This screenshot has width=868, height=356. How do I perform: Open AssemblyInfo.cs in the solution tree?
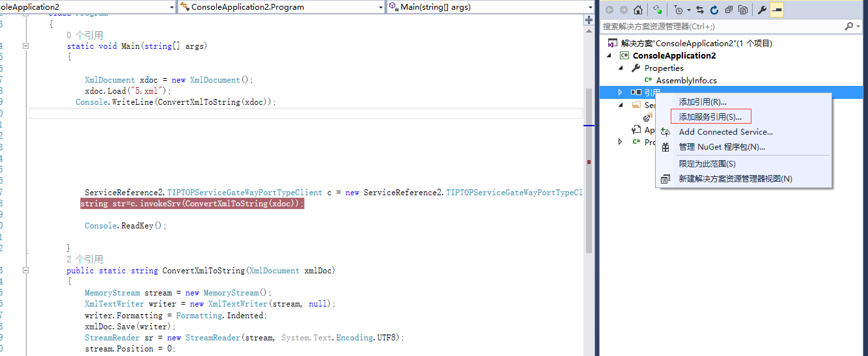point(686,80)
